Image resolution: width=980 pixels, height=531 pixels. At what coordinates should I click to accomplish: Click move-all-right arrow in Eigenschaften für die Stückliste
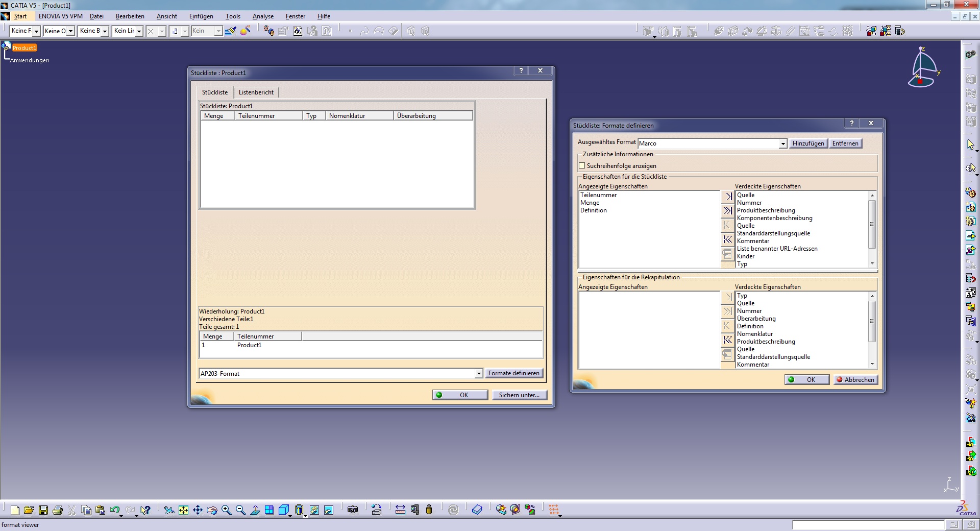(x=727, y=210)
